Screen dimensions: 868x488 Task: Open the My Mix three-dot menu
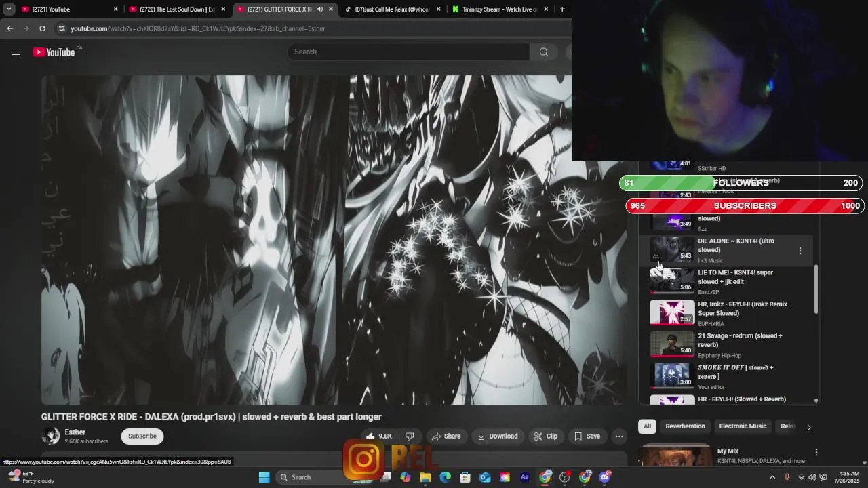click(816, 452)
